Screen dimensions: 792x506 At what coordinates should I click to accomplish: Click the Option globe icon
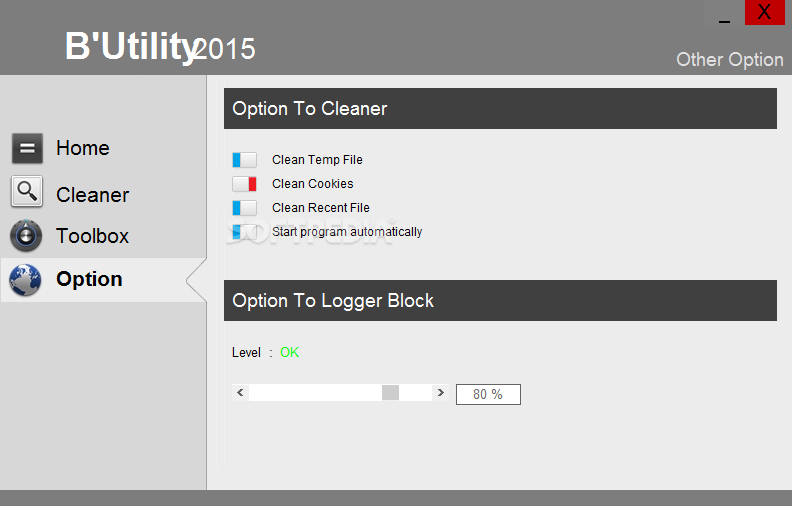(x=26, y=280)
